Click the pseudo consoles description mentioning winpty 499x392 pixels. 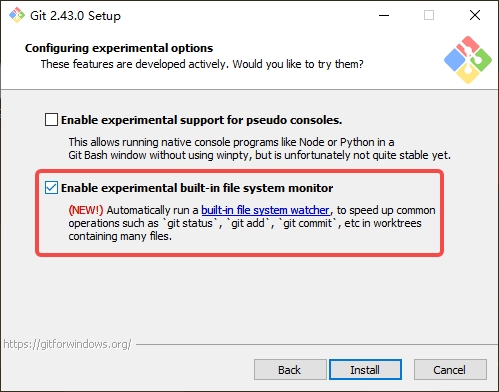pyautogui.click(x=259, y=149)
